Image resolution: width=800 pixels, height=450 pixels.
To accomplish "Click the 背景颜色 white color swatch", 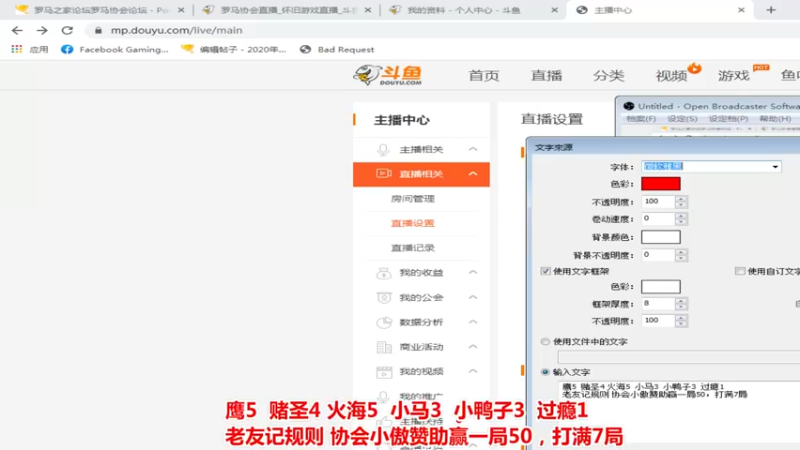I will [661, 237].
